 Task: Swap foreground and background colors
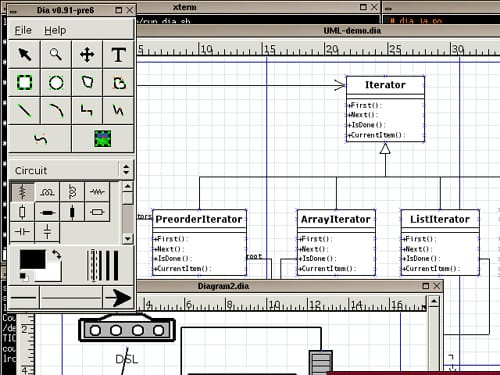[x=57, y=255]
